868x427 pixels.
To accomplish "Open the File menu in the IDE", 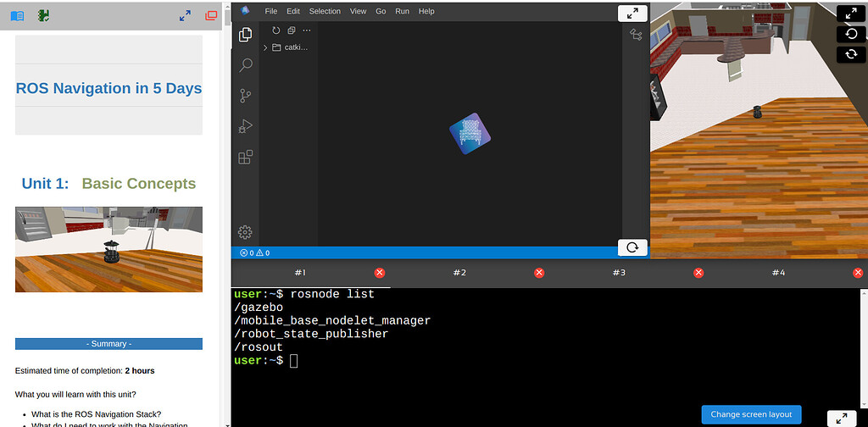I will click(271, 11).
